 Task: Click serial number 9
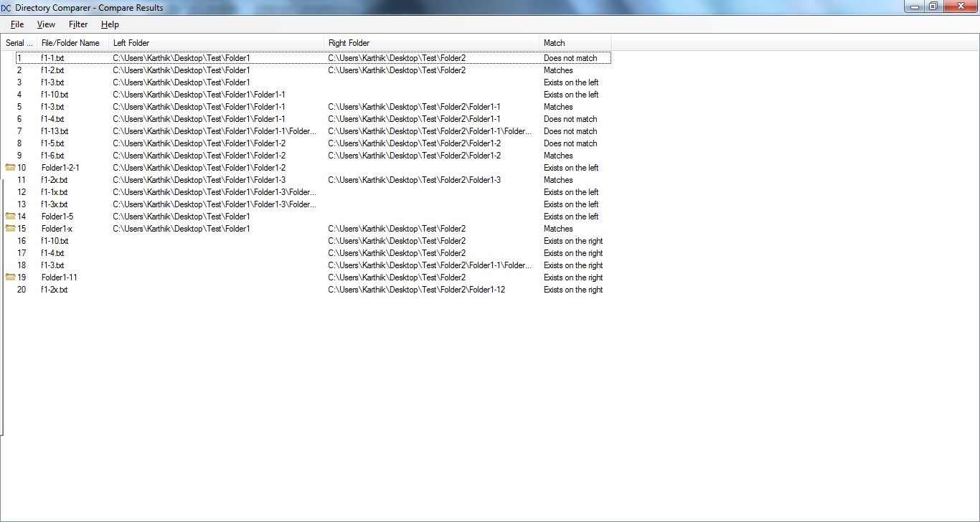point(19,156)
